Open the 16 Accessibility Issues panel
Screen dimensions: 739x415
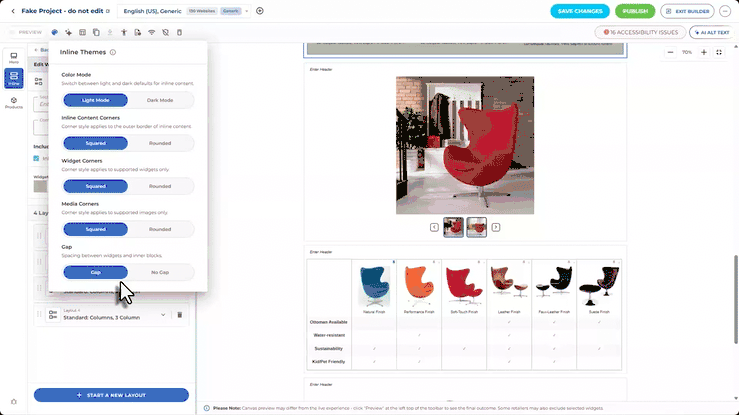coord(640,33)
